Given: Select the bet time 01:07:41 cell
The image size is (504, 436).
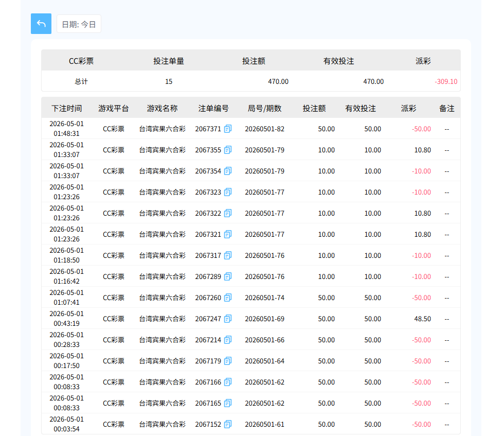Looking at the screenshot, I should click(66, 298).
